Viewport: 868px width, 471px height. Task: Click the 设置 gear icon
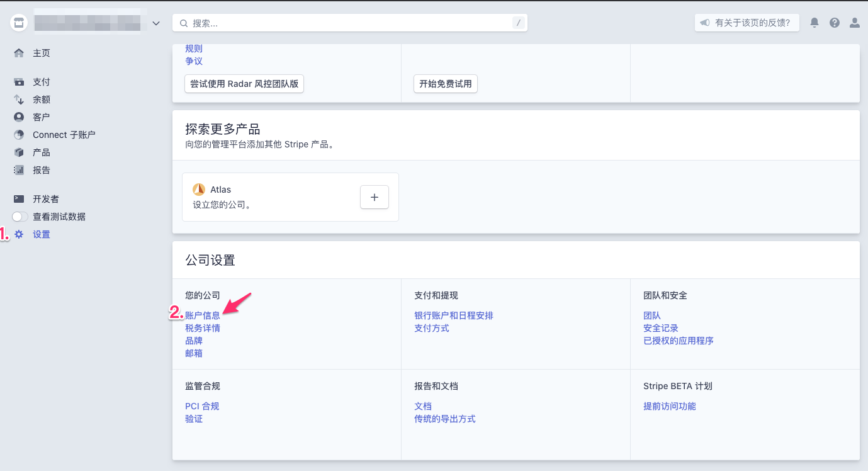(19, 234)
